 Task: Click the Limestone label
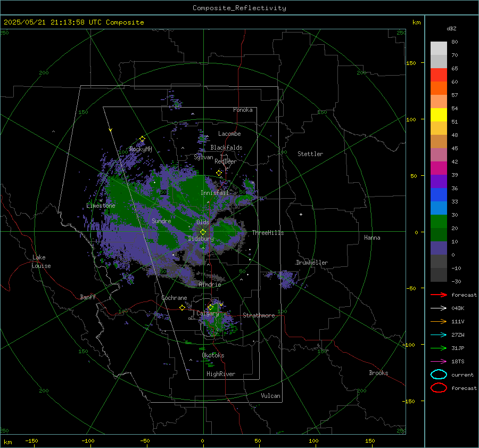coord(101,206)
